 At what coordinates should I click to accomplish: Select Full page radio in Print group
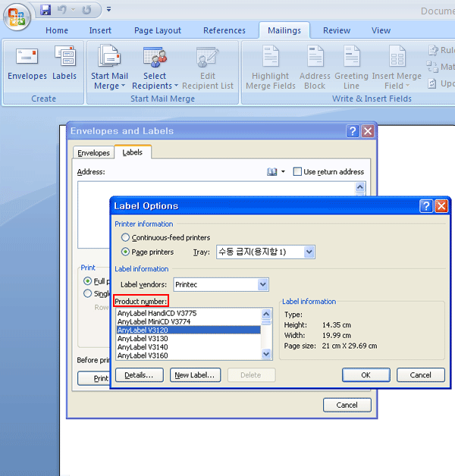point(87,281)
